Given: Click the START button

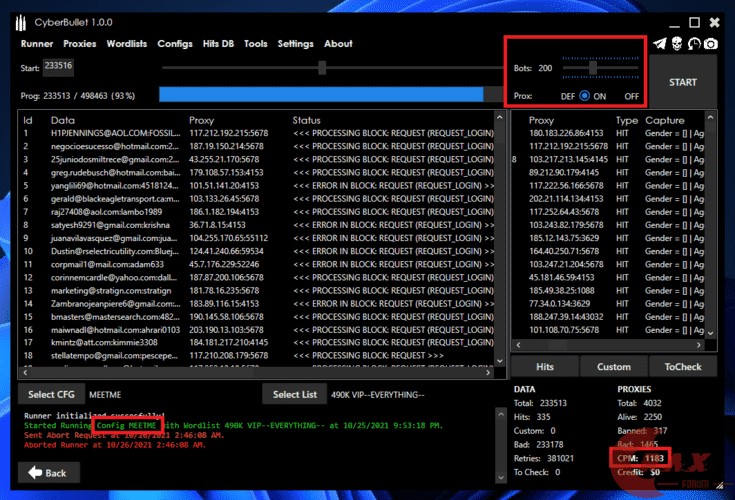Looking at the screenshot, I should click(x=682, y=82).
